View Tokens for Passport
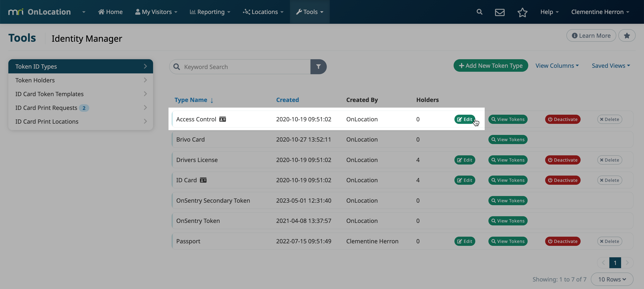Screen dimensions: 644x289 point(508,241)
